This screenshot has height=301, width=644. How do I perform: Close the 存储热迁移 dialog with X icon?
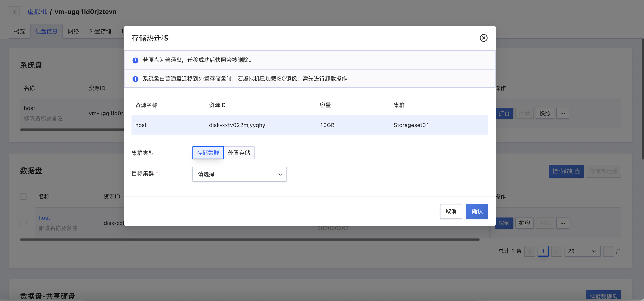click(483, 38)
